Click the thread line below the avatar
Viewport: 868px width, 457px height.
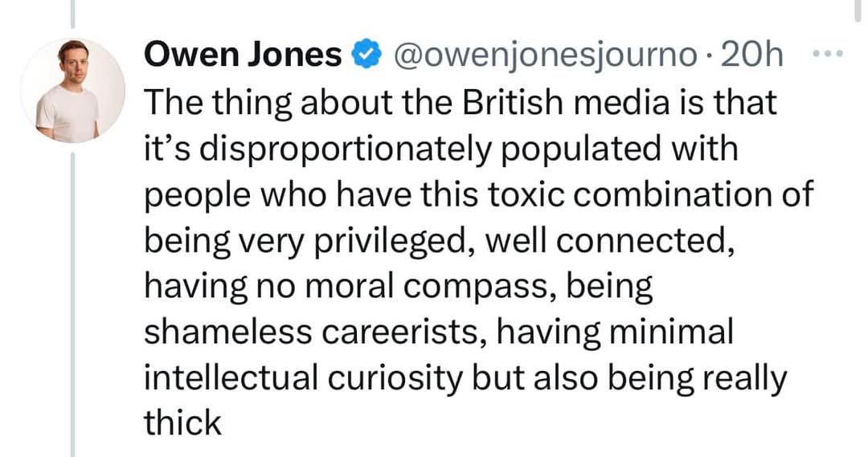(x=72, y=305)
